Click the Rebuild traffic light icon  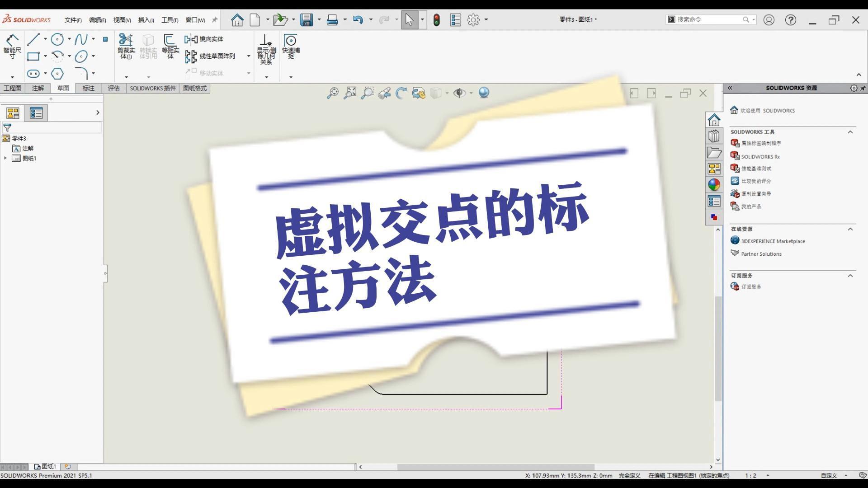436,20
